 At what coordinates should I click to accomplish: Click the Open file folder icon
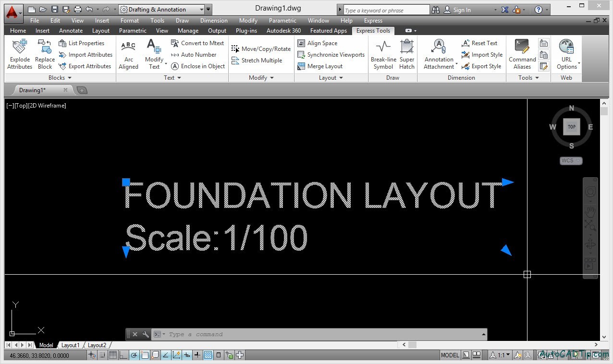(x=43, y=10)
